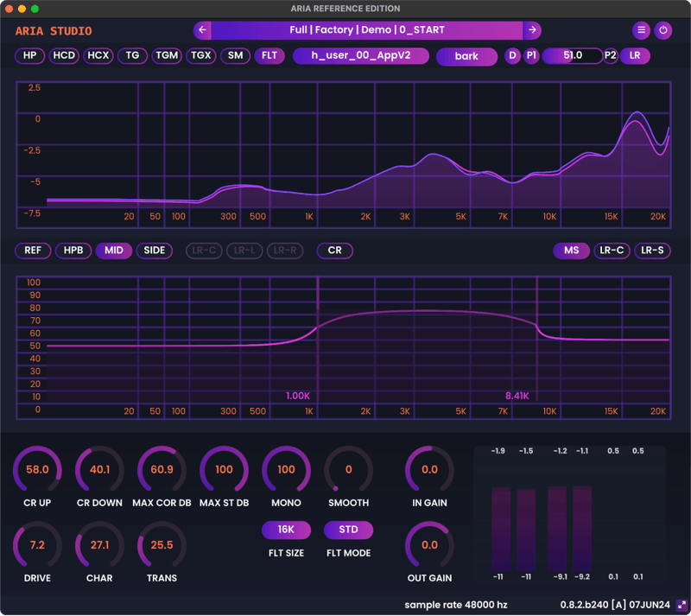Screen dimensions: 691x616
Task: Show the REF curve
Action: click(x=33, y=251)
